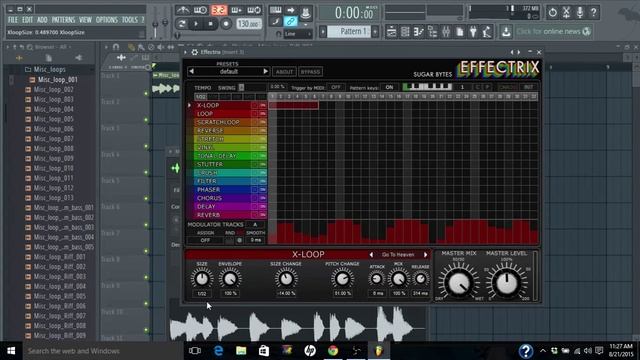Click the play button in transport

point(196,24)
